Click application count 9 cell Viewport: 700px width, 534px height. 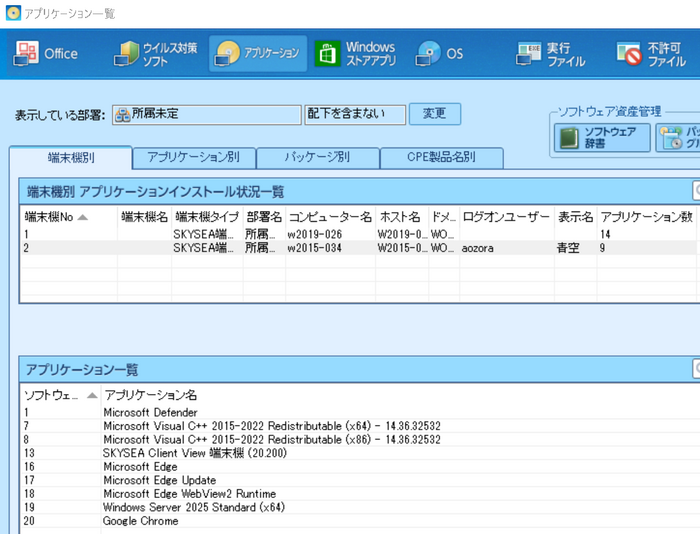click(646, 248)
